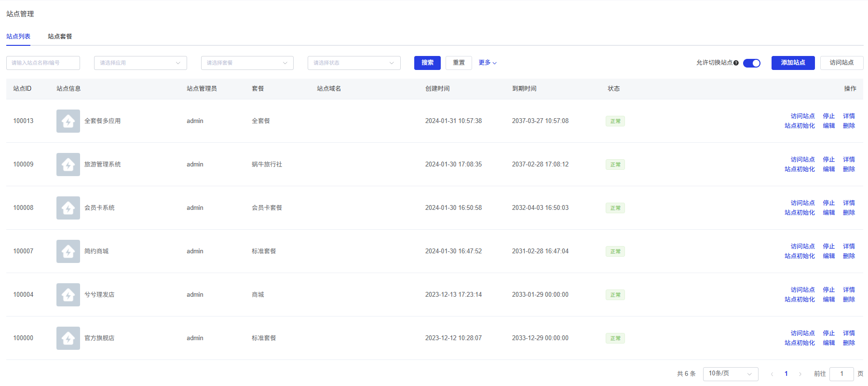This screenshot has width=868, height=386.
Task: Click the help icon beside 允许切换站点
Action: [x=736, y=63]
